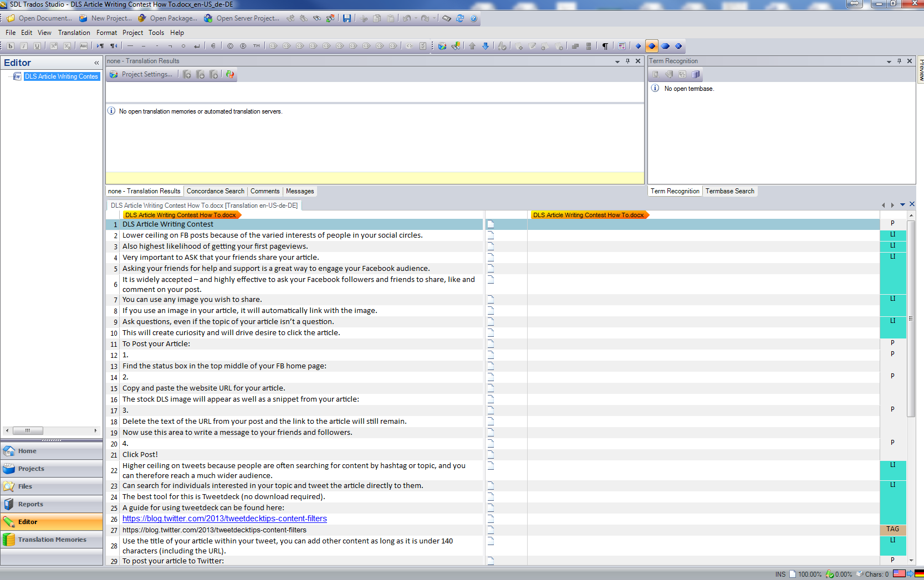Toggle Underline formatting
This screenshot has height=580, width=924.
(37, 46)
